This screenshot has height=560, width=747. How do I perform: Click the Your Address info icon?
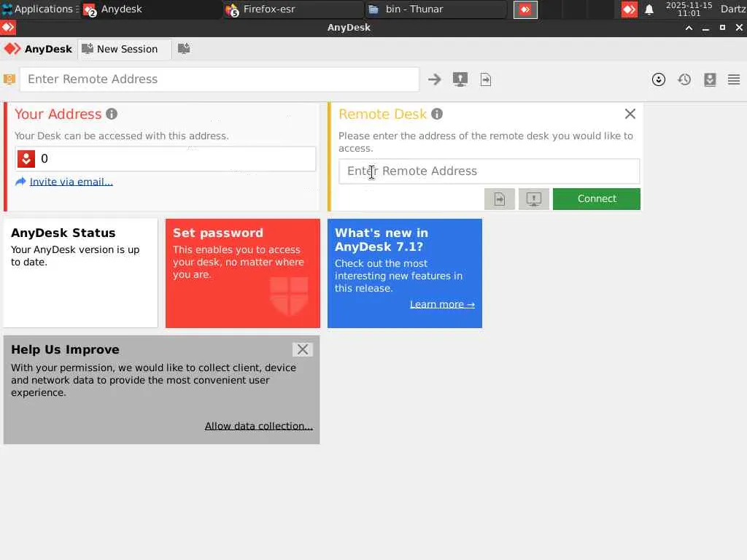click(x=112, y=114)
